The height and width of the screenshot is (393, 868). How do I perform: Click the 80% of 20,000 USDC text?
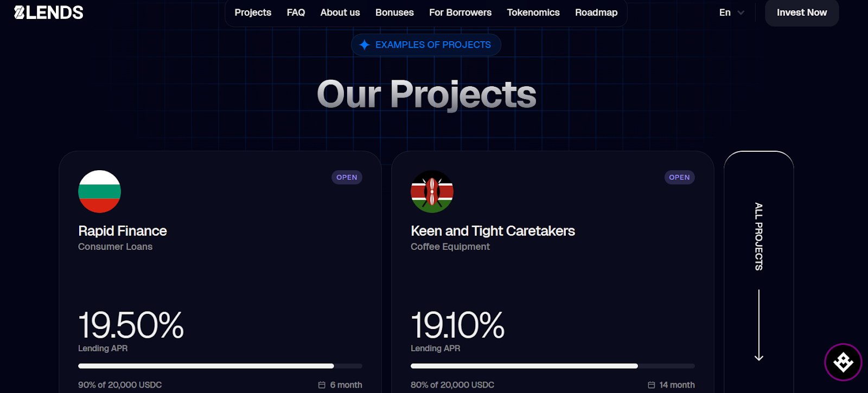click(452, 385)
